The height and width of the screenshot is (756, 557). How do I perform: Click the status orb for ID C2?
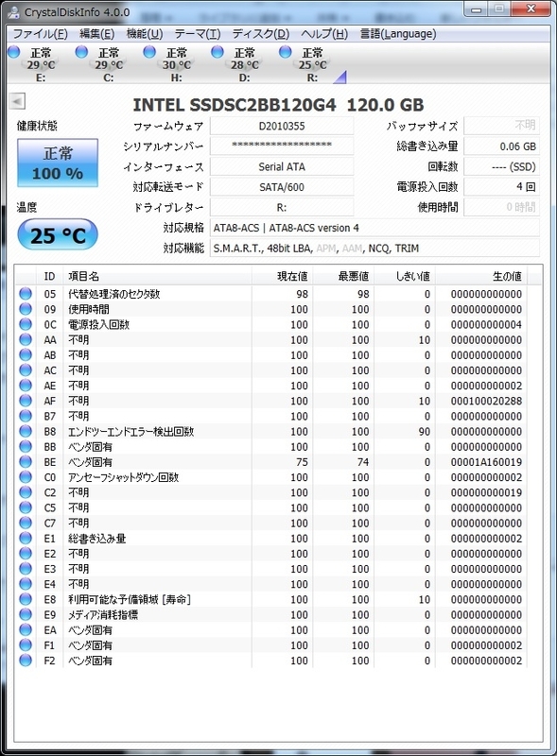pyautogui.click(x=26, y=492)
